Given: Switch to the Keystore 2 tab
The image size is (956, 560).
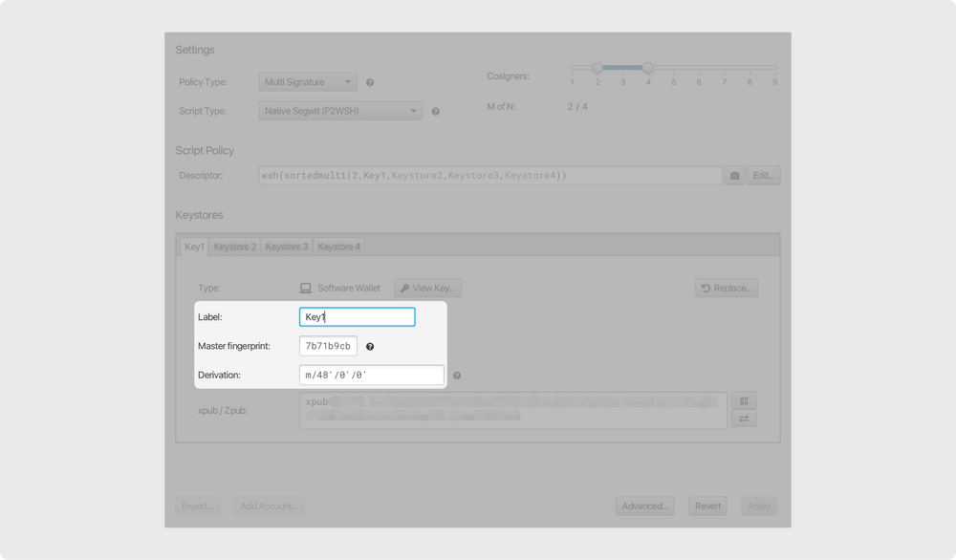Looking at the screenshot, I should [234, 246].
